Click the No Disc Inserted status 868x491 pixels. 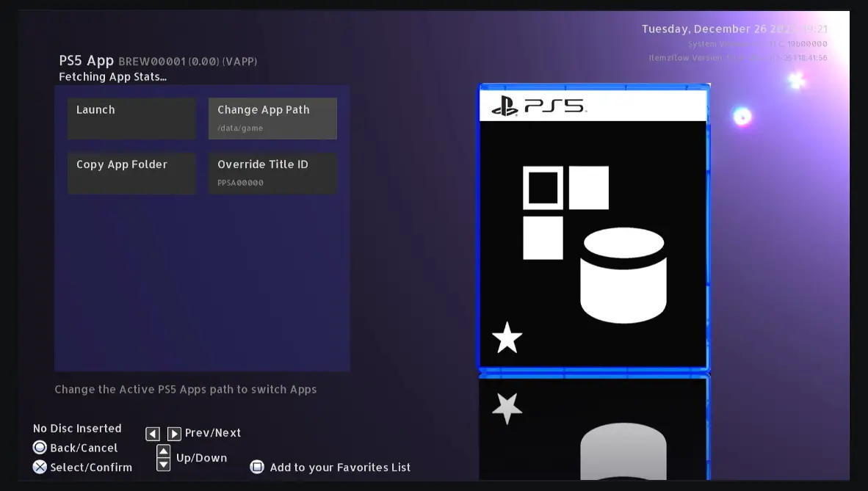pyautogui.click(x=77, y=429)
